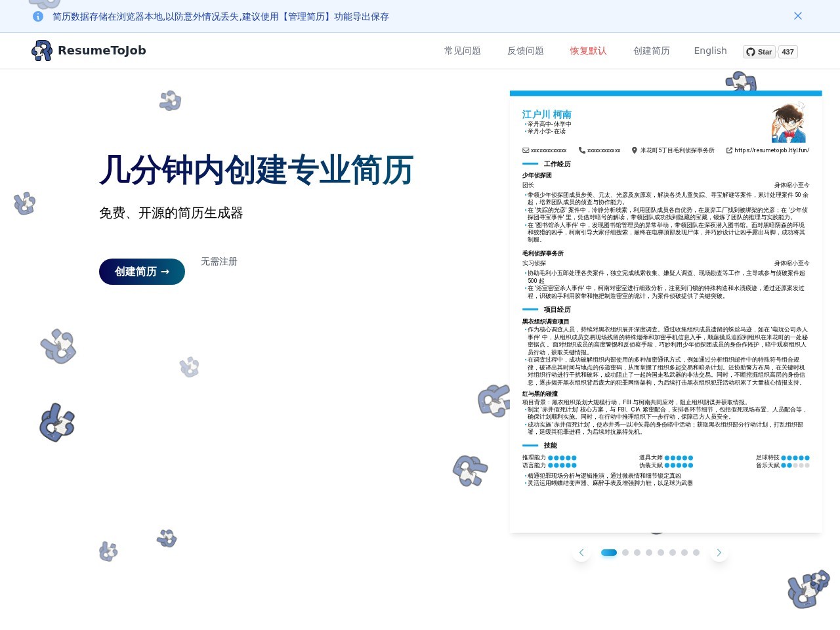Click the 创建简历 → hero button

pos(142,272)
